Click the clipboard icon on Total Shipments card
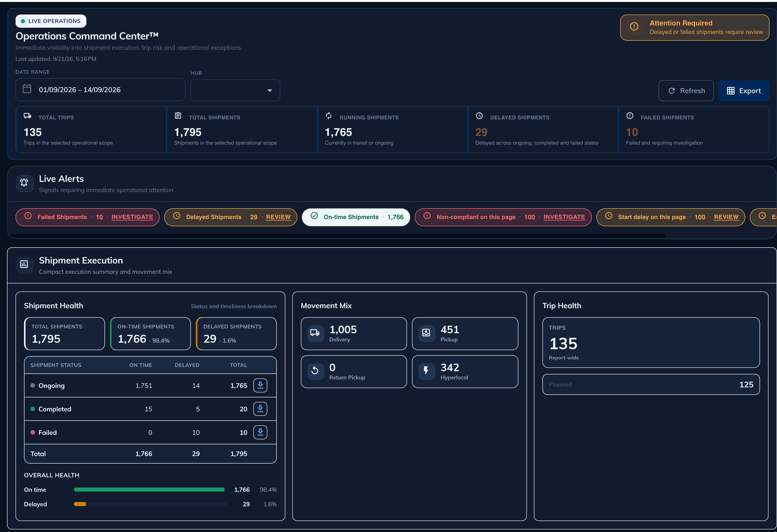777x532 pixels. click(178, 116)
